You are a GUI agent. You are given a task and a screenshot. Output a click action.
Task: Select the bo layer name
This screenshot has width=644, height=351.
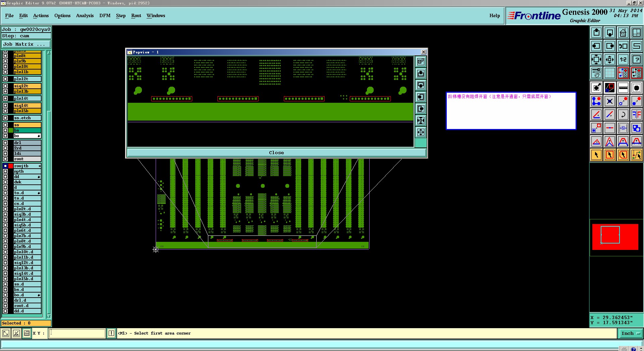(x=27, y=136)
